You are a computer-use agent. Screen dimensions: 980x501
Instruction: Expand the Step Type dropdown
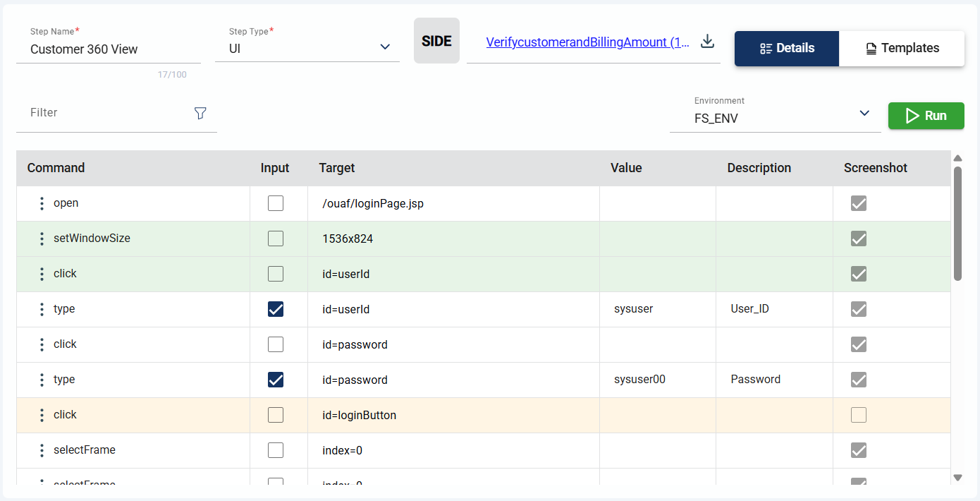click(x=384, y=47)
